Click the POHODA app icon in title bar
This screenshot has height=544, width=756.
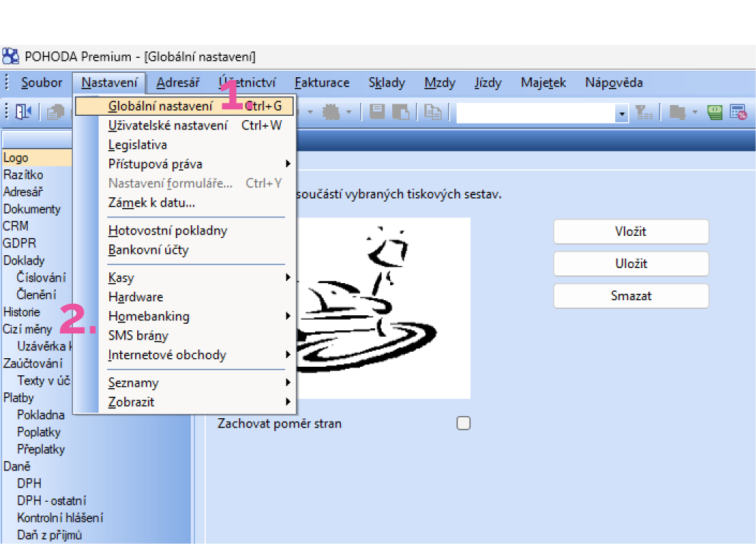pyautogui.click(x=11, y=56)
